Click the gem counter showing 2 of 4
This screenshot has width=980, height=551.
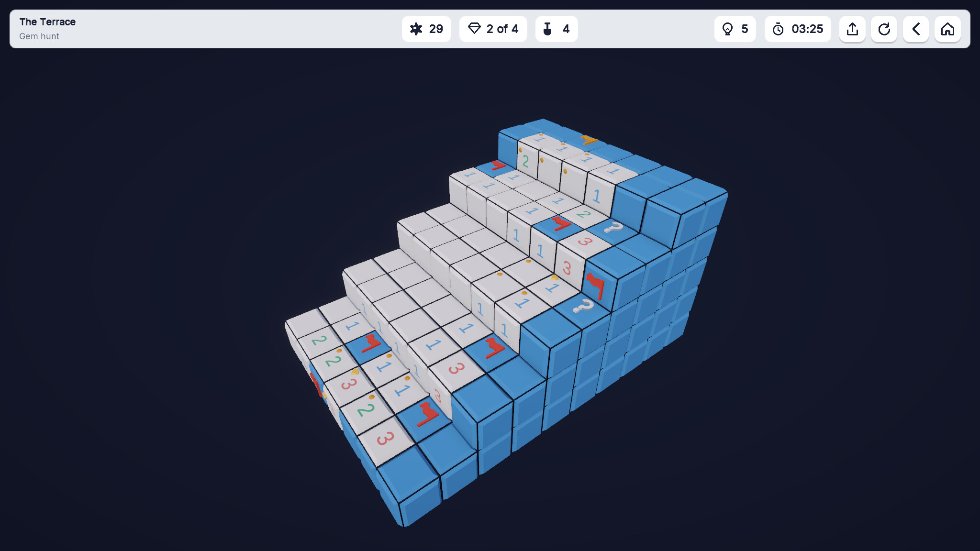tap(493, 29)
